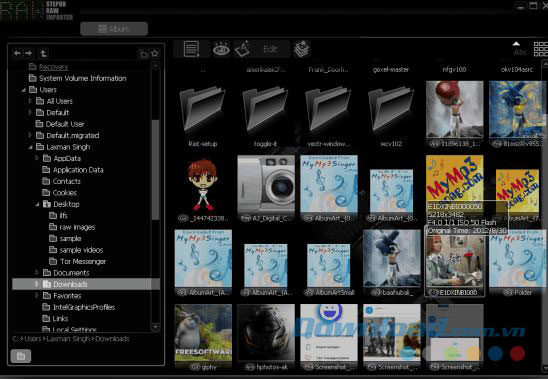The height and width of the screenshot is (380, 548).
Task: Collapse the Laxman Singh node arrow
Action: [x=30, y=147]
